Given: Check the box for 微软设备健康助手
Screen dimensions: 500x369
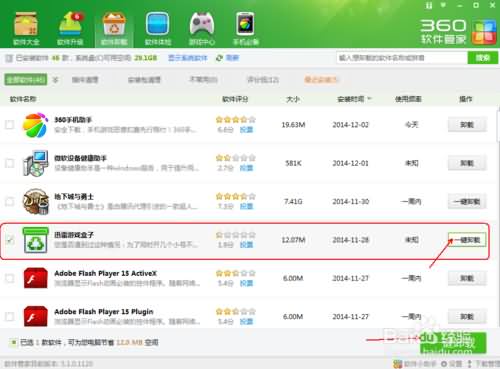Looking at the screenshot, I should [x=10, y=163].
